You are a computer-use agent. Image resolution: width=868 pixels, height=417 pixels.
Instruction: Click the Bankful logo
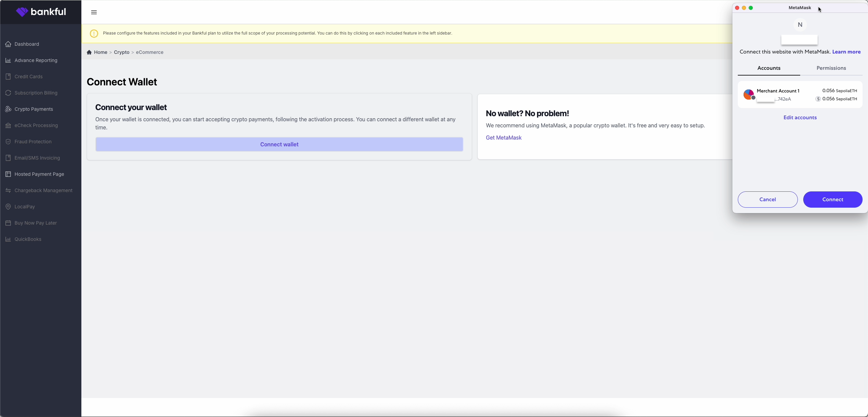[x=41, y=12]
